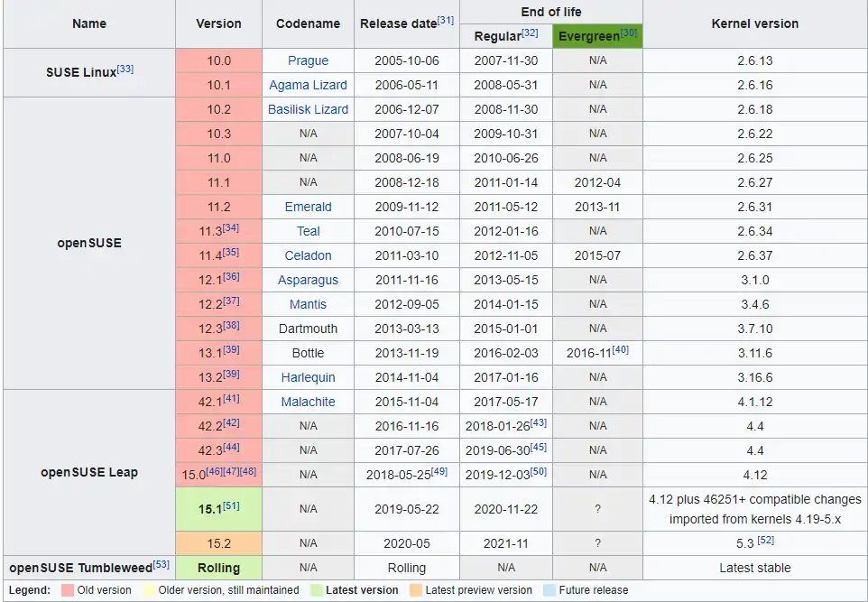
Task: Open the Basilisk Lizard link
Action: point(308,109)
